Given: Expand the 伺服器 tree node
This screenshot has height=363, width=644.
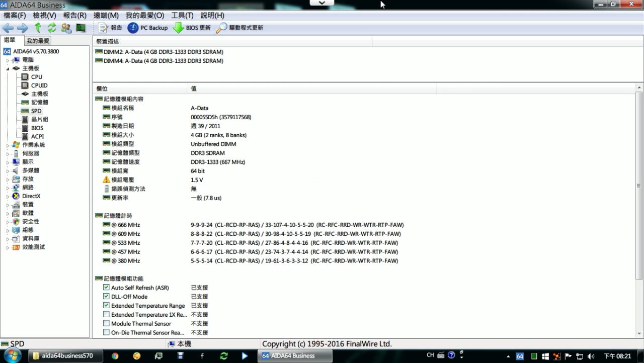Looking at the screenshot, I should (8, 154).
